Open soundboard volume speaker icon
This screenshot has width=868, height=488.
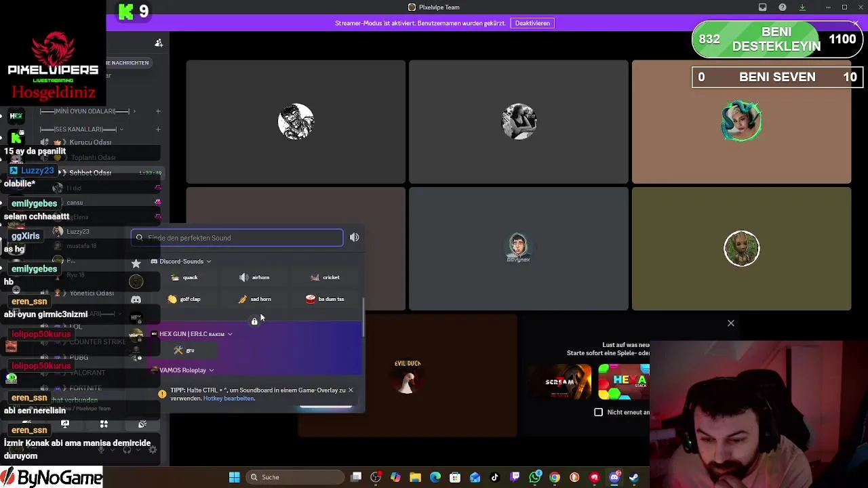[x=355, y=237]
